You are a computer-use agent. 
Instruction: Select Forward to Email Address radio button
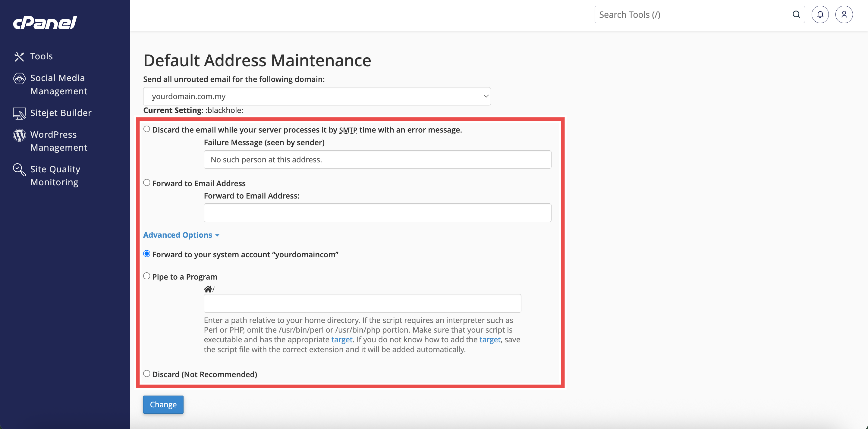point(146,183)
